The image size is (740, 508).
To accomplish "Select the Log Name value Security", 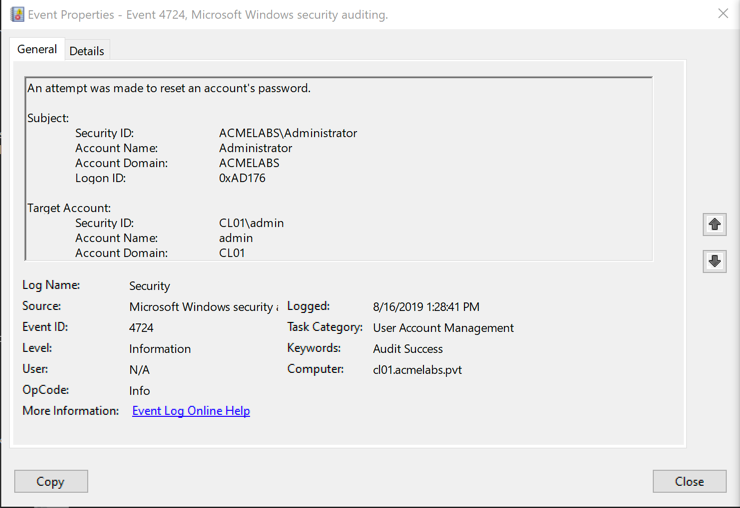I will 150,286.
